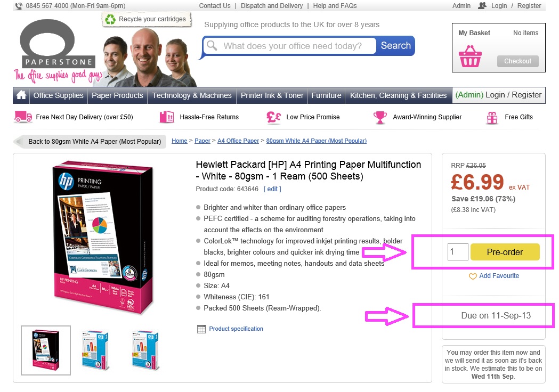Focus the quantity input field
Image resolution: width=559 pixels, height=392 pixels.
pos(458,252)
